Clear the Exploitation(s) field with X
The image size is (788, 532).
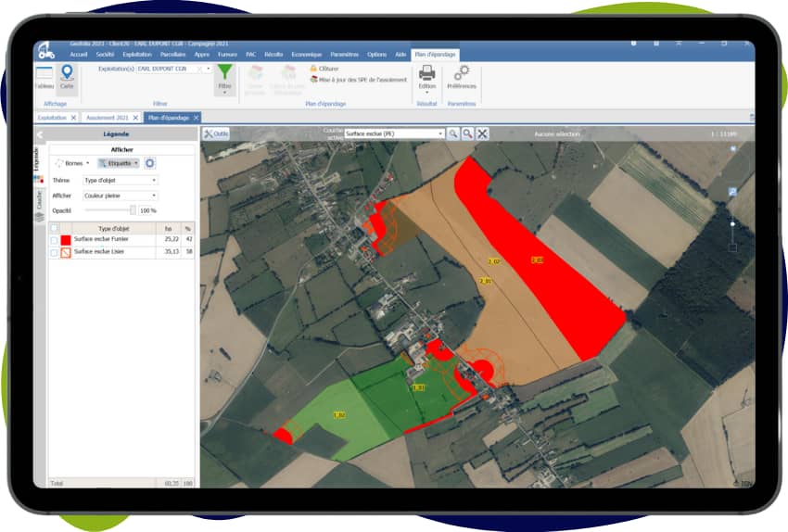199,69
